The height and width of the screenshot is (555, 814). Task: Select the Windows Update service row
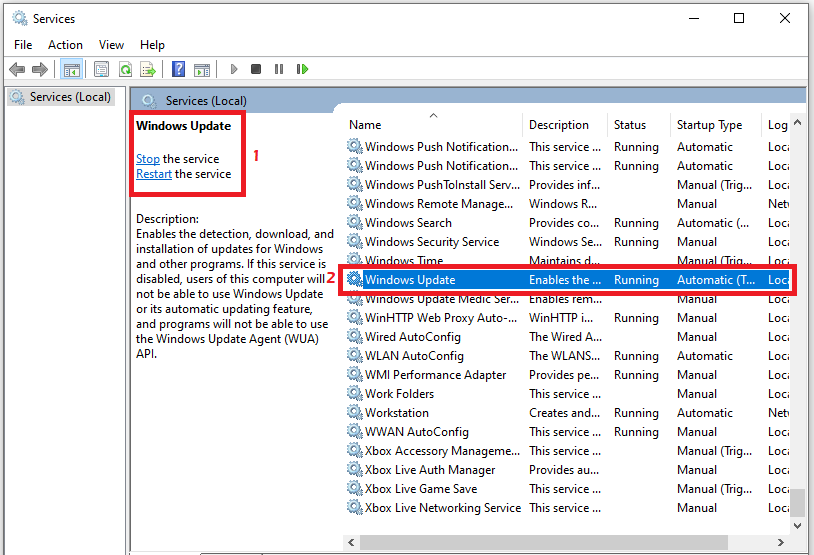click(x=567, y=280)
